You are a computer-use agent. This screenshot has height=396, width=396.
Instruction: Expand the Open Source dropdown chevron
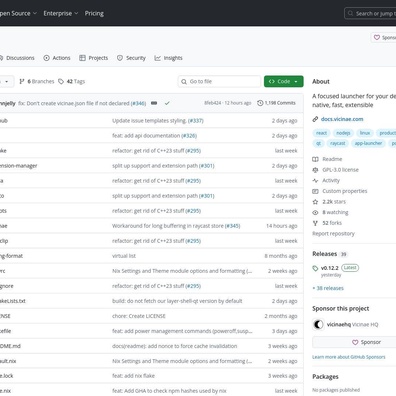click(35, 13)
